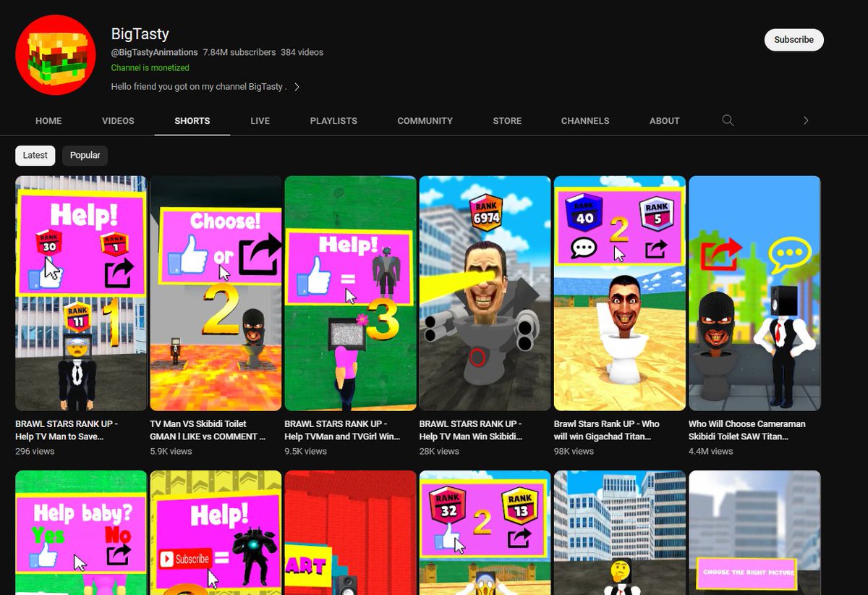Open the 'Help baby?' short thumbnail
The height and width of the screenshot is (595, 868).
(x=81, y=533)
